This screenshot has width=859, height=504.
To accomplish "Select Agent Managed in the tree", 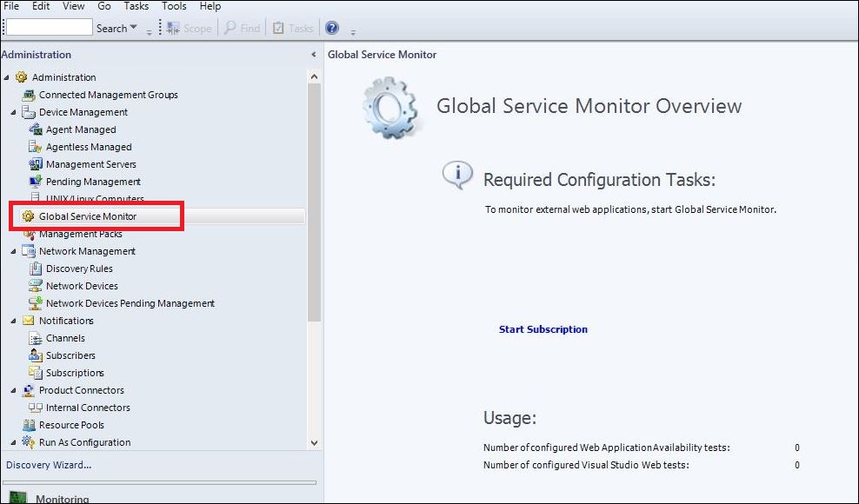I will 81,129.
